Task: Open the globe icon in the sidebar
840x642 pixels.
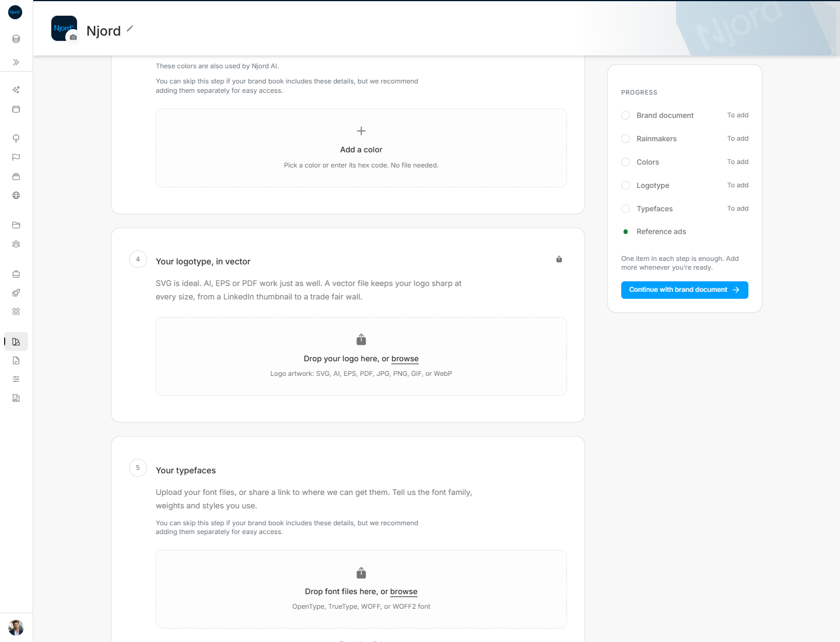Action: click(16, 196)
